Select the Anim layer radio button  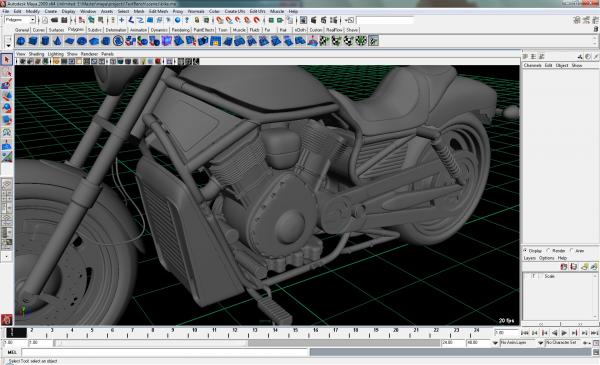572,251
